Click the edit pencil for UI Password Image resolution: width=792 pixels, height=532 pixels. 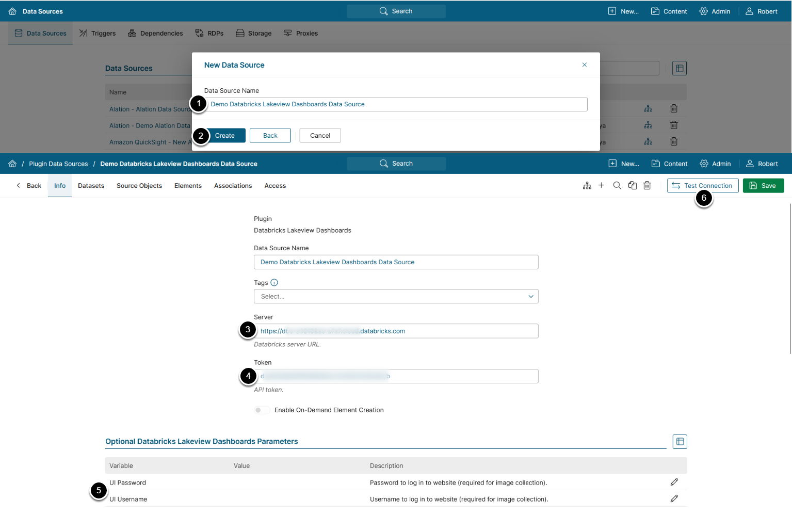click(674, 482)
